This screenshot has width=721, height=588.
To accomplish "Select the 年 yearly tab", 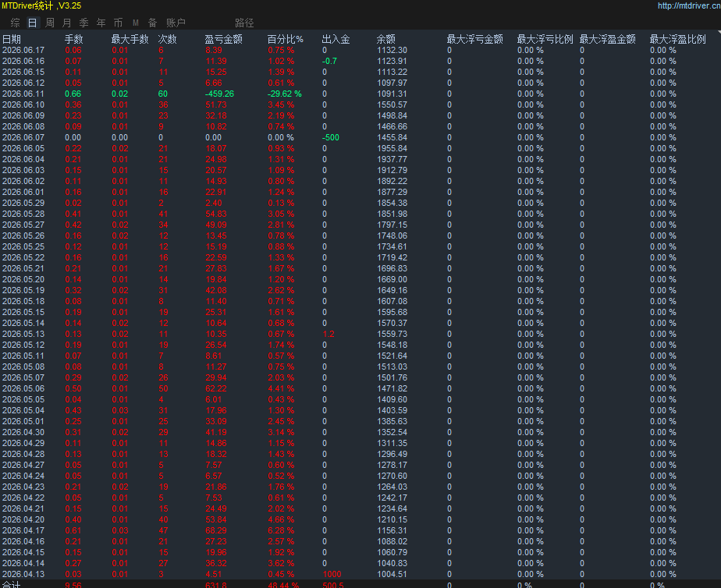I will [x=101, y=23].
